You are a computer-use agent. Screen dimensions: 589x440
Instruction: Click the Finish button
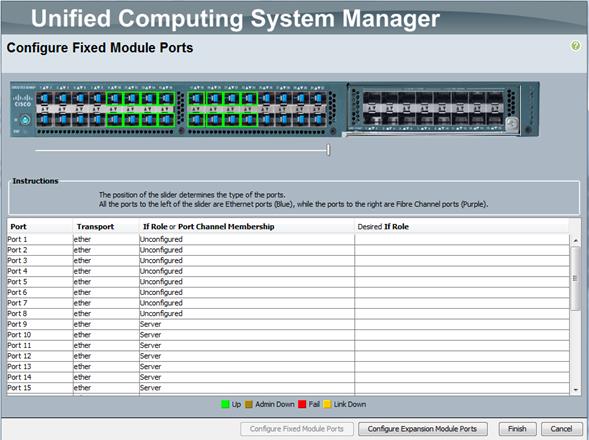click(517, 429)
